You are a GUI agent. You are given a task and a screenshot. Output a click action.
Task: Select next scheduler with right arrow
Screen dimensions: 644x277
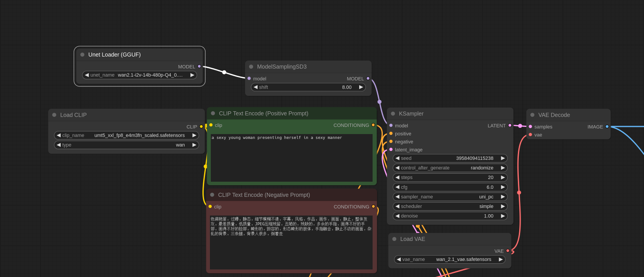point(503,206)
